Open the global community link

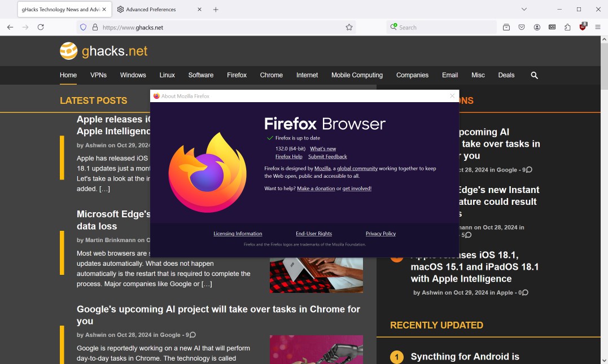click(x=357, y=168)
